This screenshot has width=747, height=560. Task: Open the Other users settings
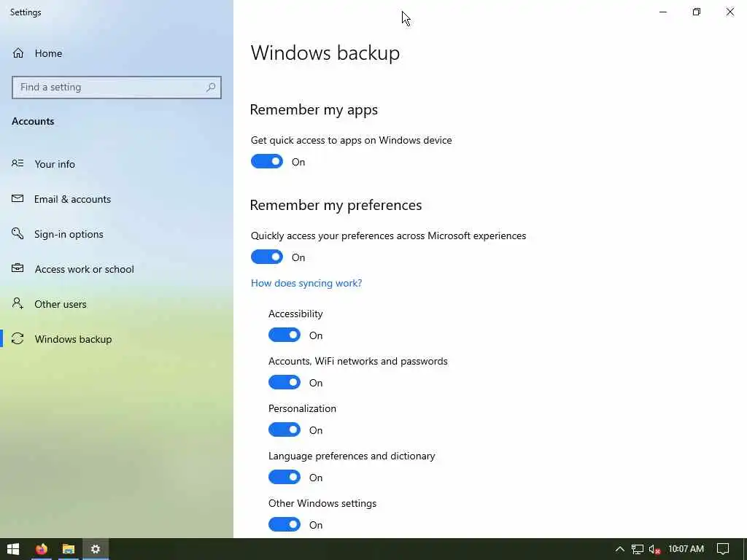tap(116, 304)
